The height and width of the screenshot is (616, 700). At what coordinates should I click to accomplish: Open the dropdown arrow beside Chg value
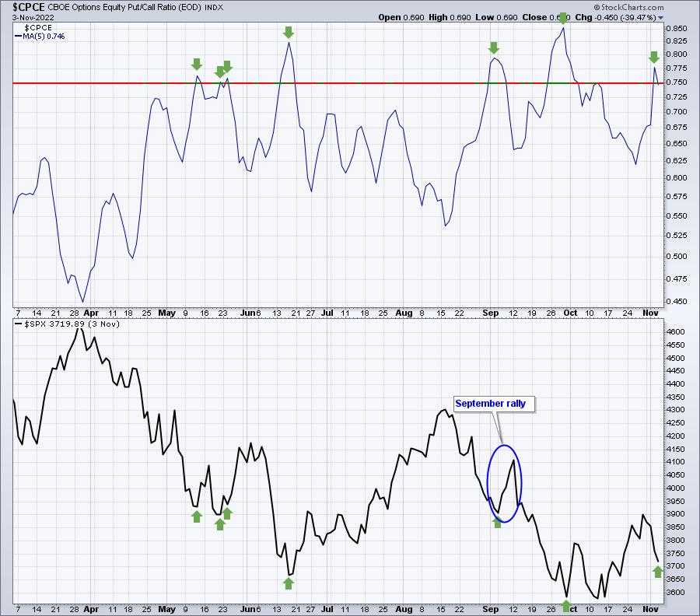coord(660,18)
